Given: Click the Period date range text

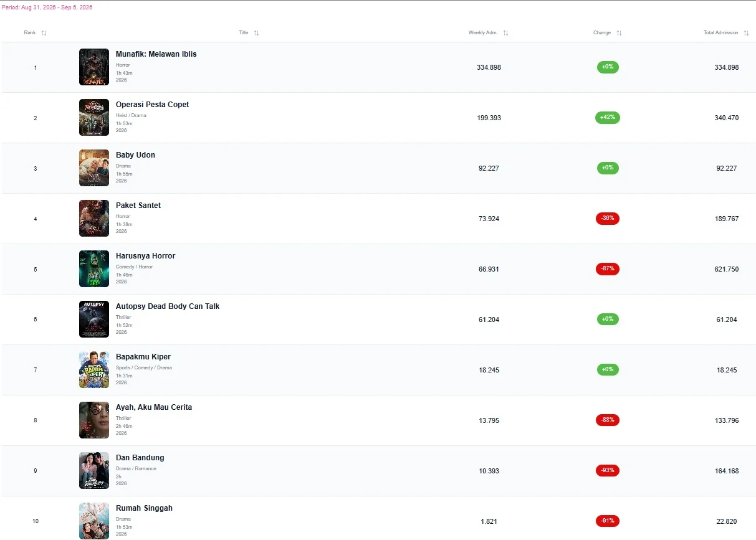Looking at the screenshot, I should [47, 7].
